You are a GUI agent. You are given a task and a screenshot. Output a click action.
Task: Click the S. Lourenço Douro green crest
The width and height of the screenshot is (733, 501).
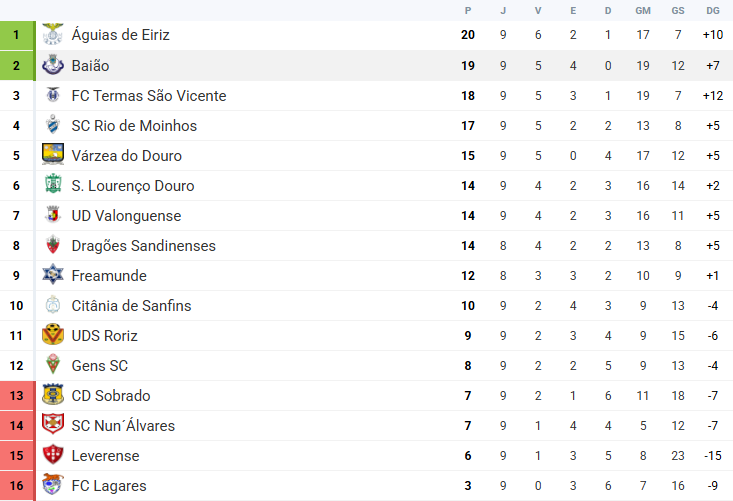[x=53, y=186]
